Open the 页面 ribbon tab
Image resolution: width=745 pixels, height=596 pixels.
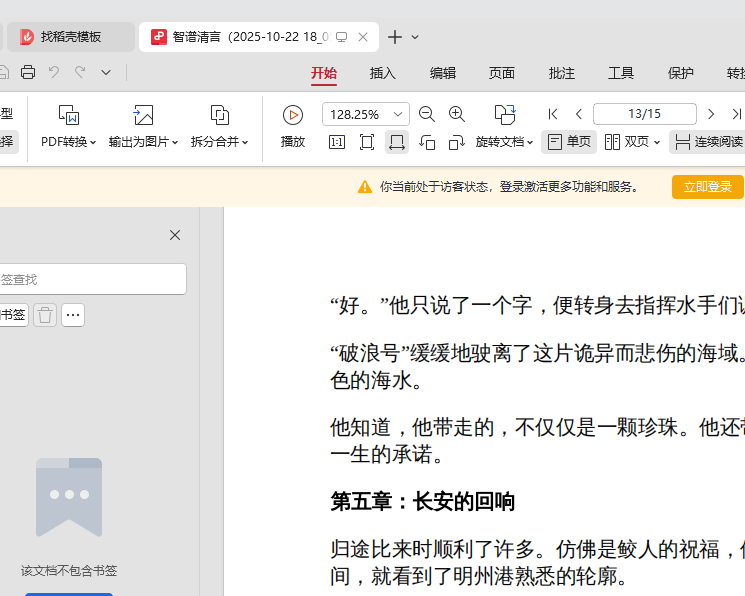tap(502, 73)
